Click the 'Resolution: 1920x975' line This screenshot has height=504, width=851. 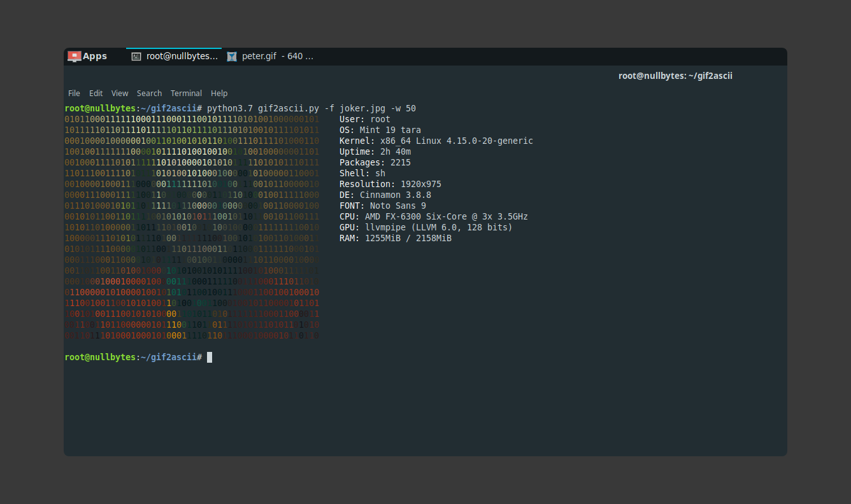(390, 184)
